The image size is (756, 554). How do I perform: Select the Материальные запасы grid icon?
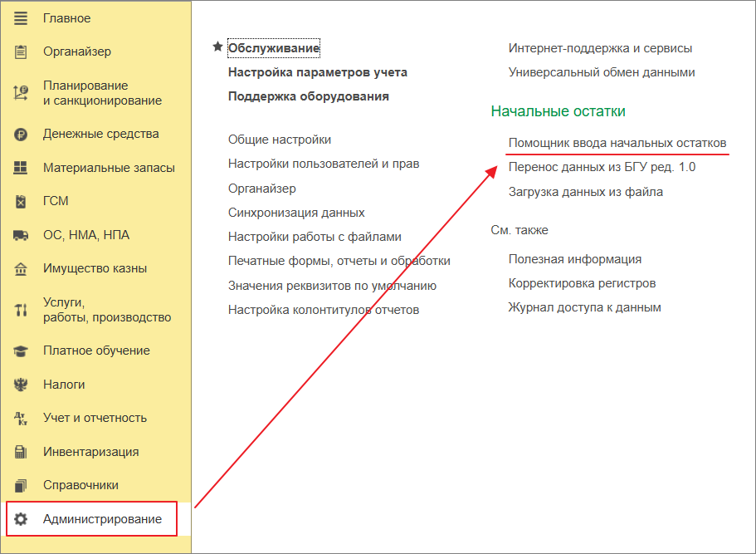20,166
